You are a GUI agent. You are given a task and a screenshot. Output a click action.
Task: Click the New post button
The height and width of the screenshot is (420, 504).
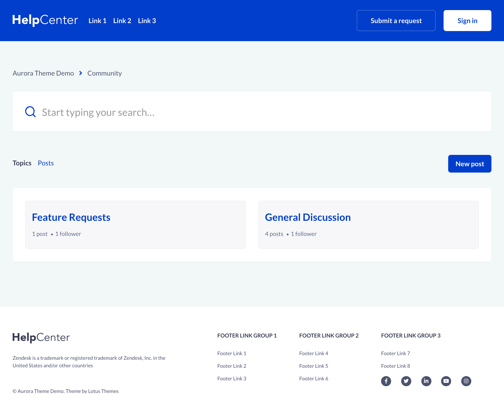click(x=469, y=164)
